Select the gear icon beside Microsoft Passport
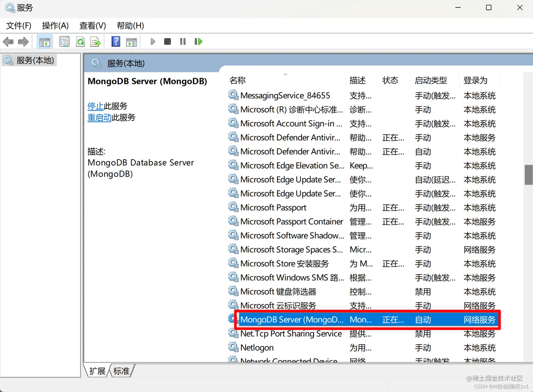 (233, 207)
